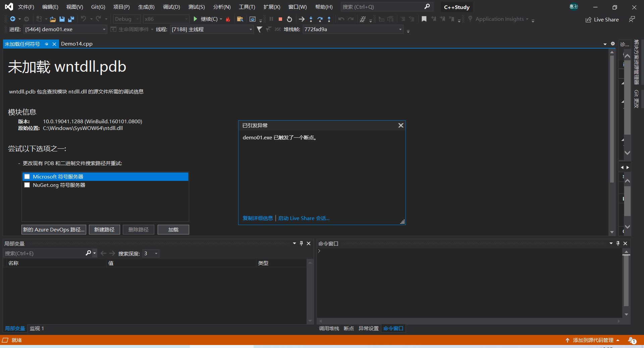Click the notifications bell in status bar
644x348 pixels.
632,340
